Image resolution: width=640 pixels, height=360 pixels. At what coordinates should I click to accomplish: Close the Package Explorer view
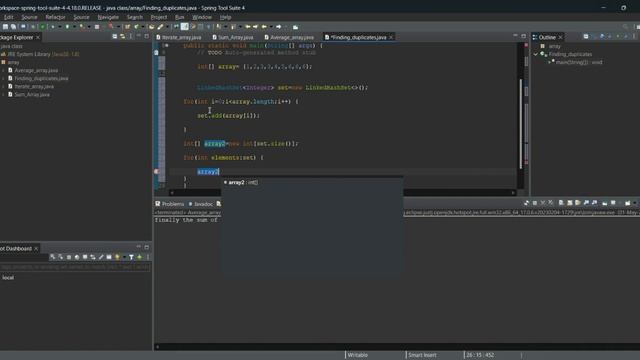tap(38, 37)
